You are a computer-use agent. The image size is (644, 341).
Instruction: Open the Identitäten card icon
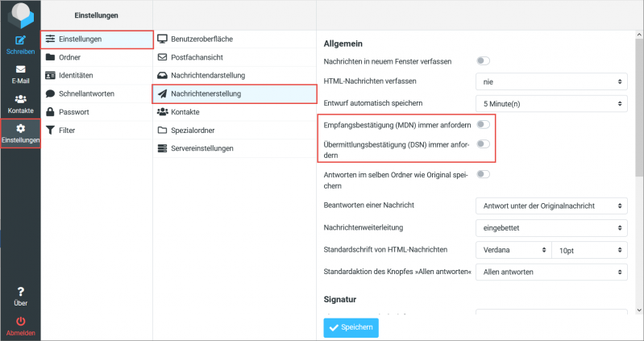(x=51, y=75)
